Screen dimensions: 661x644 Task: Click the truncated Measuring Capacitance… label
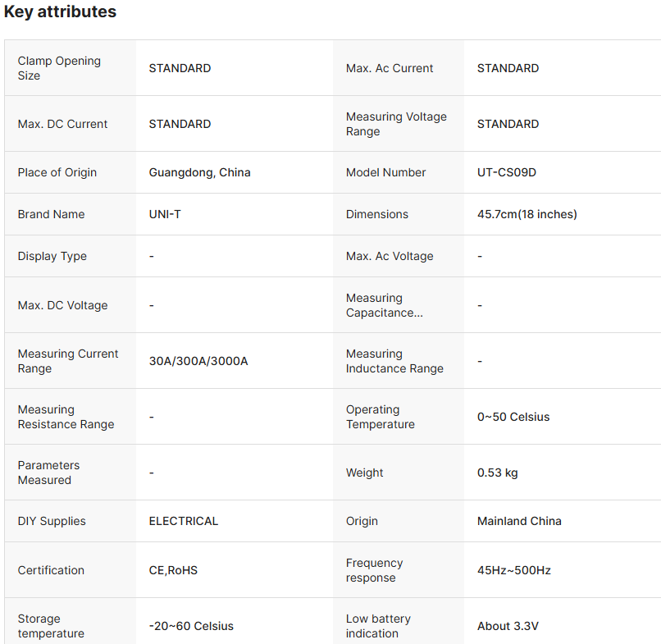click(x=384, y=305)
